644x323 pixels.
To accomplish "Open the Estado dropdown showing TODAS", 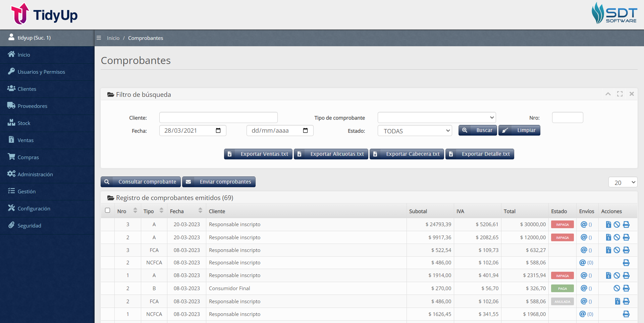I will 415,131.
